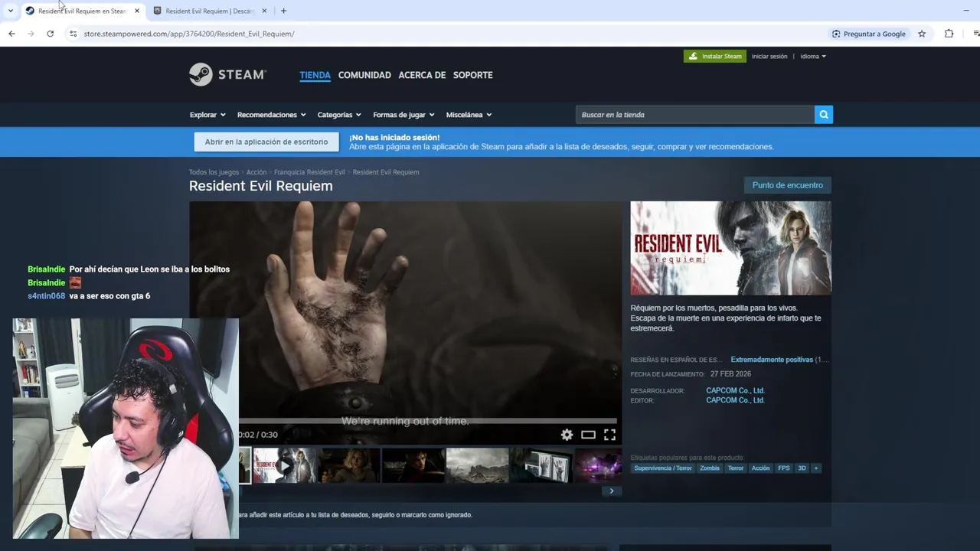Open the tab search chevron at top-left
This screenshot has width=980, height=551.
click(x=10, y=11)
